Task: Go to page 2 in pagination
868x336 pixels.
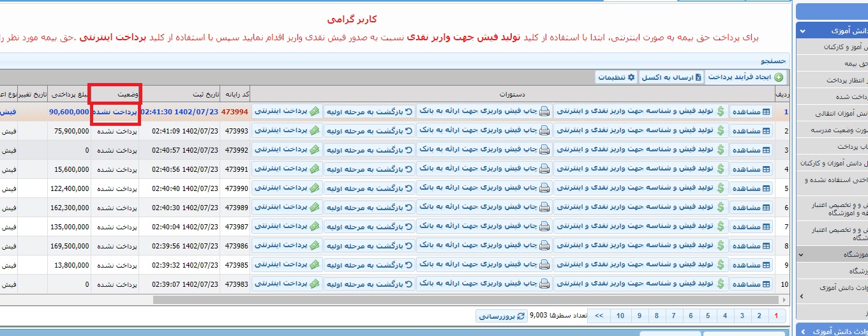Action: pyautogui.click(x=758, y=316)
